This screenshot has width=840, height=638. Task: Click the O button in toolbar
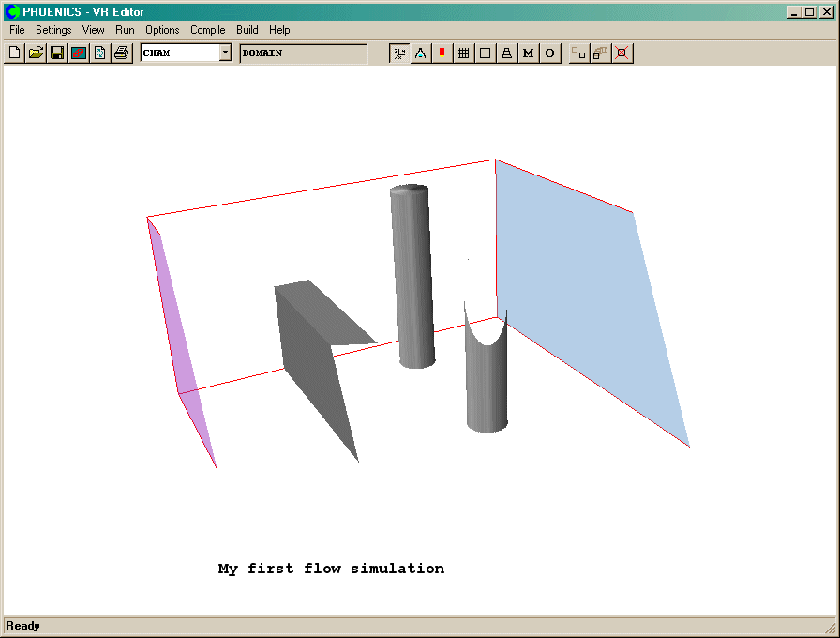pos(549,53)
